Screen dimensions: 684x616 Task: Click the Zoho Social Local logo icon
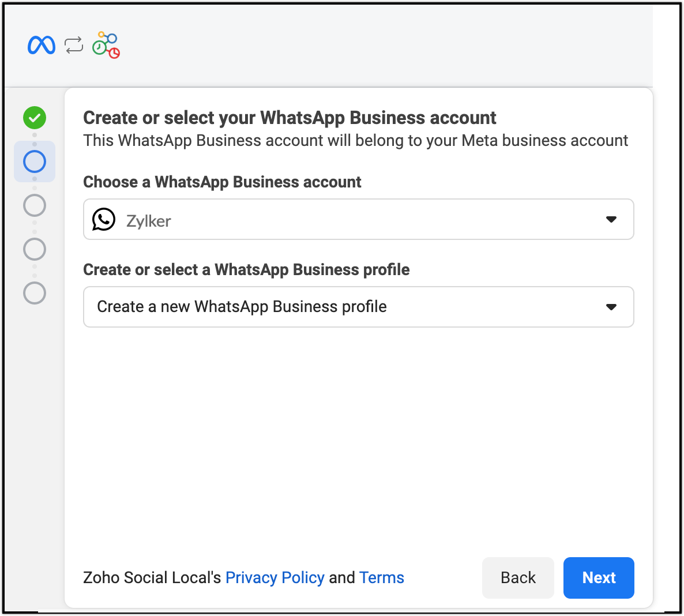106,45
